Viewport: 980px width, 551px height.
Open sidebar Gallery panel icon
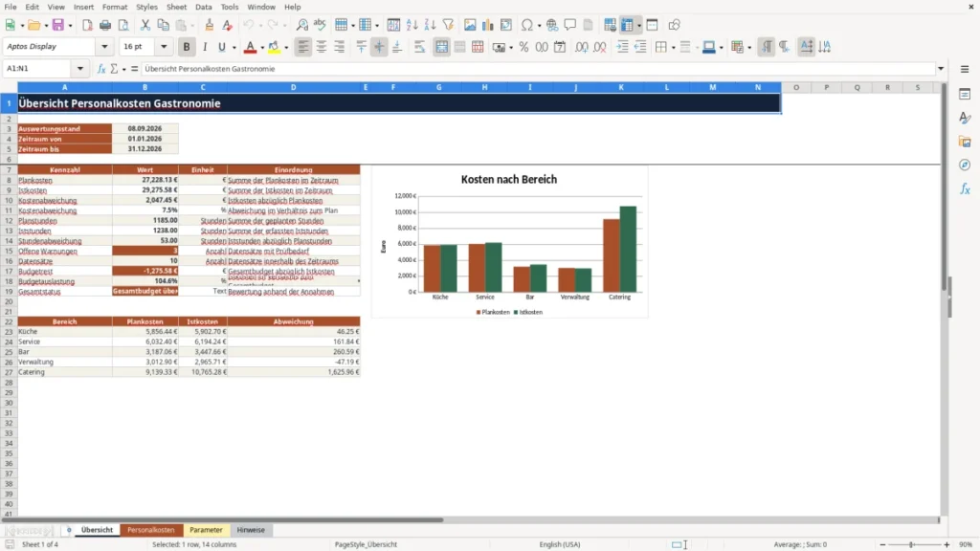tap(965, 142)
